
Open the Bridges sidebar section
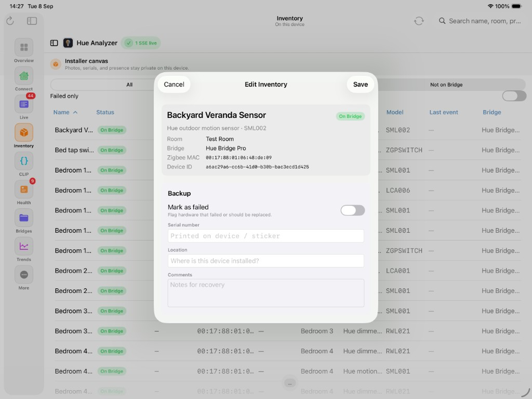tap(24, 218)
